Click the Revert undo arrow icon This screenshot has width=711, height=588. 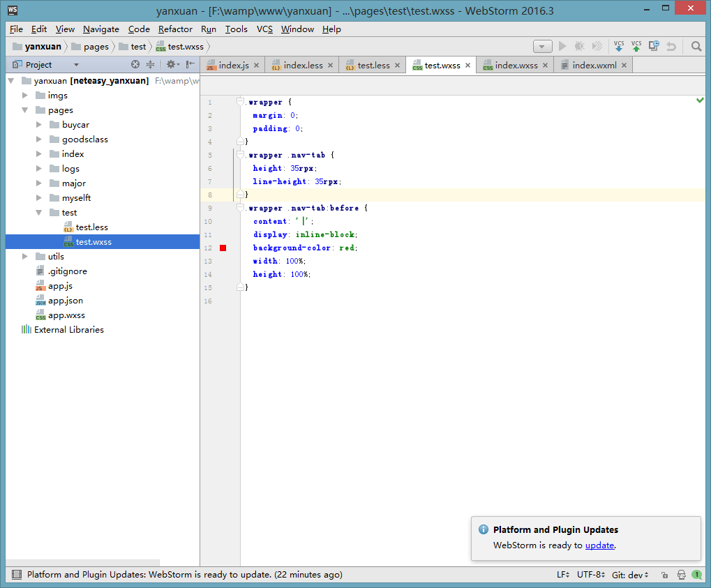[x=671, y=46]
